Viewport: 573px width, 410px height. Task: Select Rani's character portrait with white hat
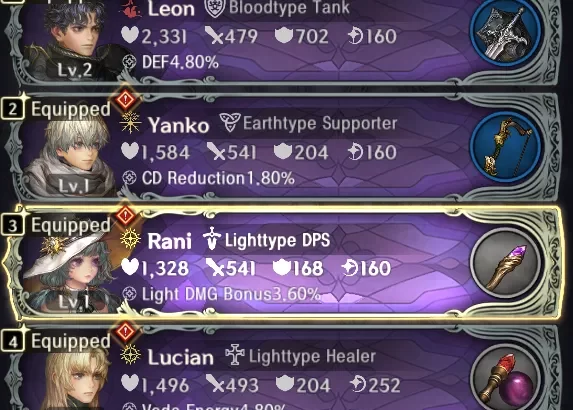coord(71,272)
